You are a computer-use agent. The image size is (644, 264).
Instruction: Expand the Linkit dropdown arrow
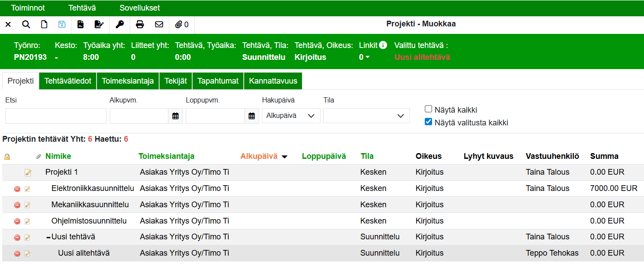click(x=367, y=58)
